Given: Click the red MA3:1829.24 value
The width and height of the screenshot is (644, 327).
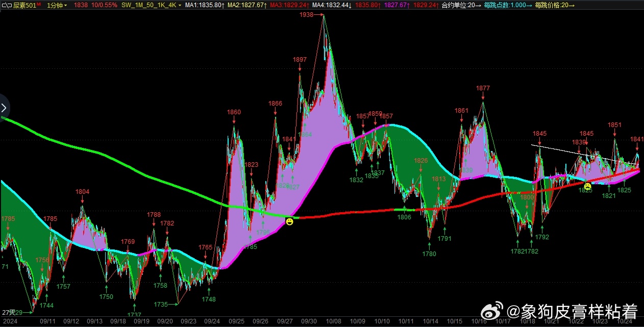Looking at the screenshot, I should [x=289, y=5].
